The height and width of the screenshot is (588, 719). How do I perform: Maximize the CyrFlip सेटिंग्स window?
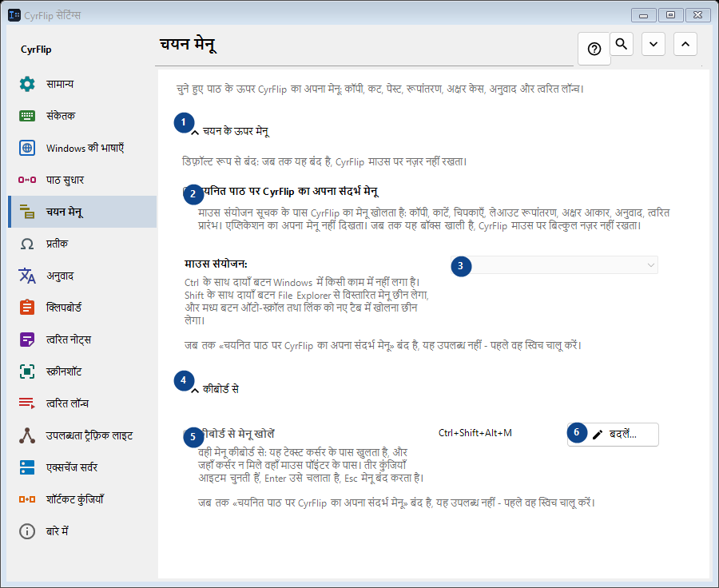pos(670,15)
